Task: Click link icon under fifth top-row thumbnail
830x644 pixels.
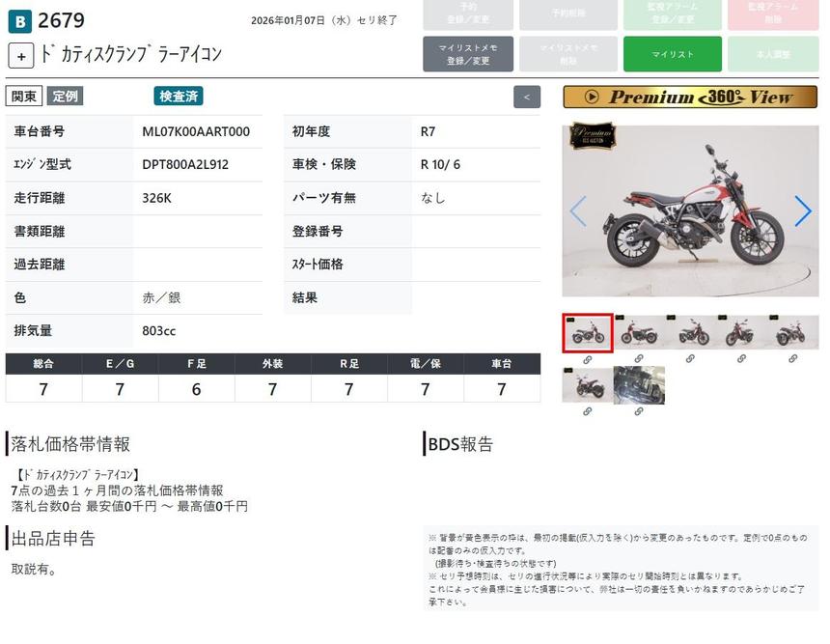Action: click(792, 359)
